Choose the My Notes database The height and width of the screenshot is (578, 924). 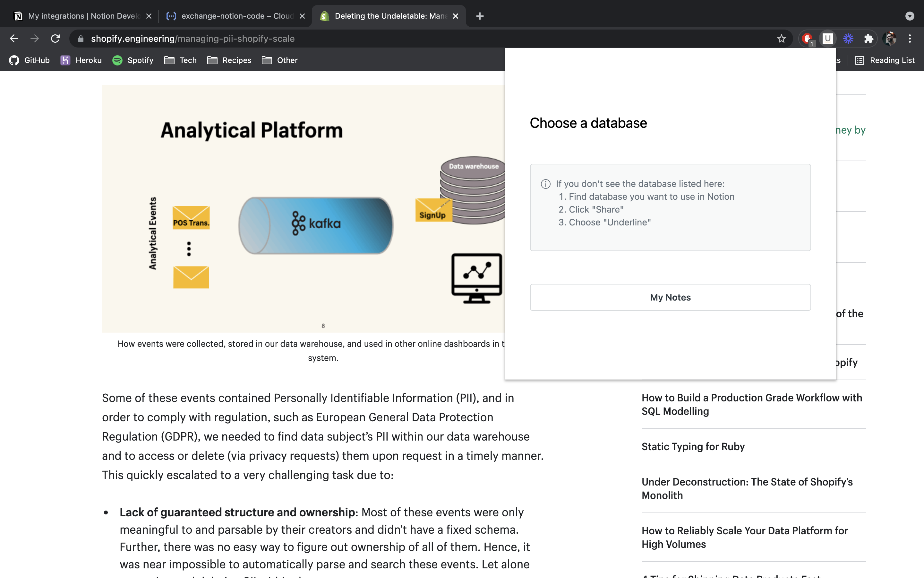pos(670,297)
